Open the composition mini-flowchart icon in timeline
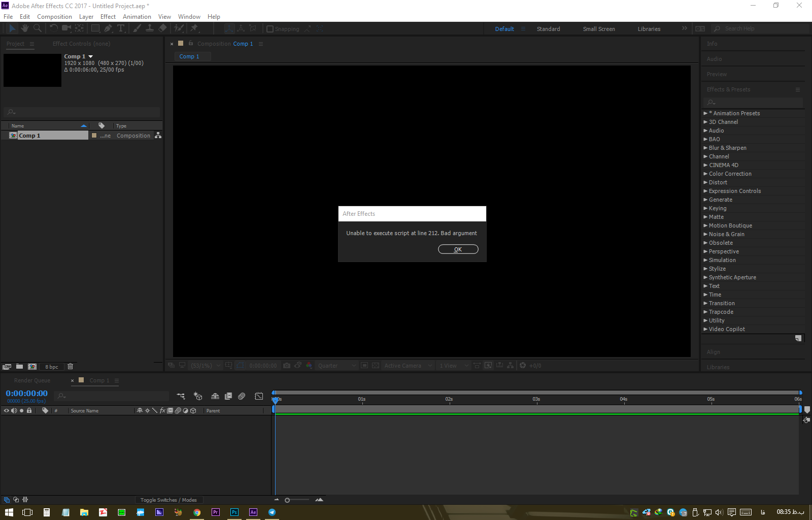The height and width of the screenshot is (520, 812). [181, 396]
